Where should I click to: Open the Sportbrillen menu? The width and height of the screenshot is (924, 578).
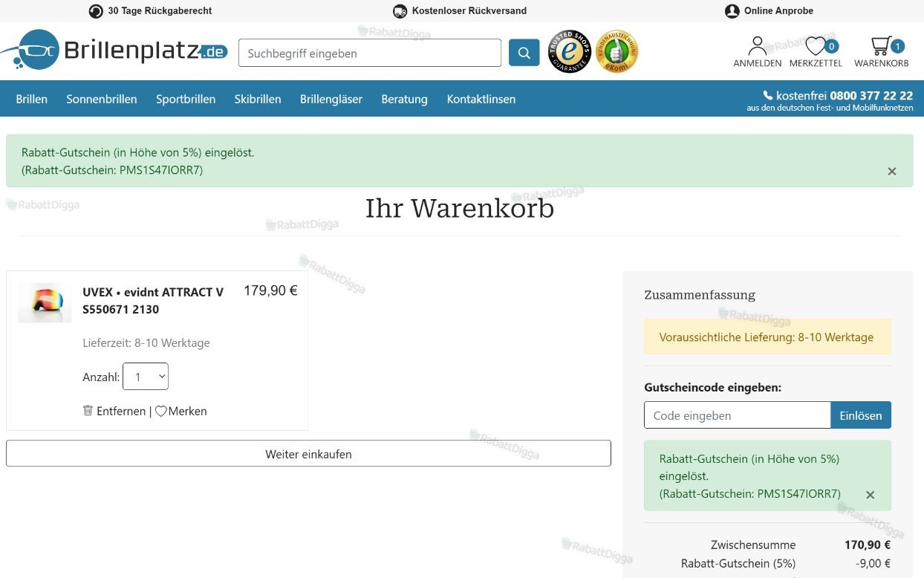(x=186, y=99)
